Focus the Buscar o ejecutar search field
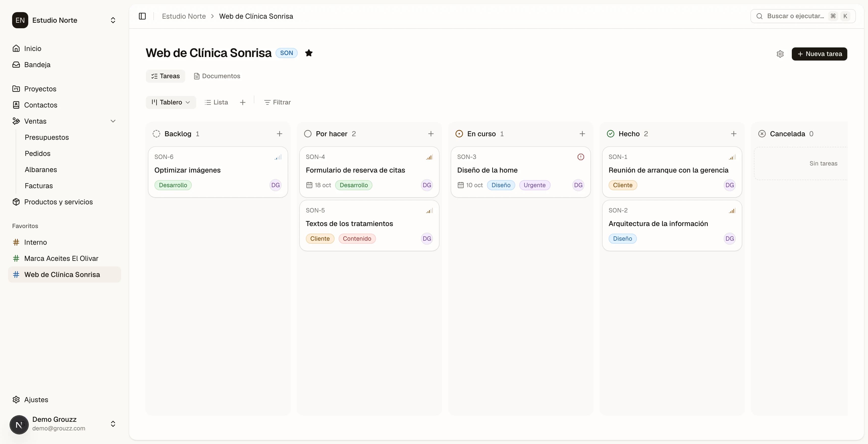 [803, 16]
